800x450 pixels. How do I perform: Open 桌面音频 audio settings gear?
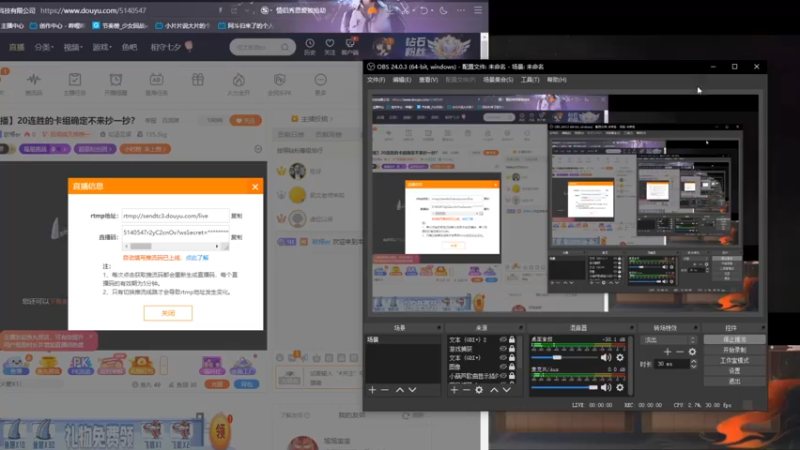[x=620, y=358]
